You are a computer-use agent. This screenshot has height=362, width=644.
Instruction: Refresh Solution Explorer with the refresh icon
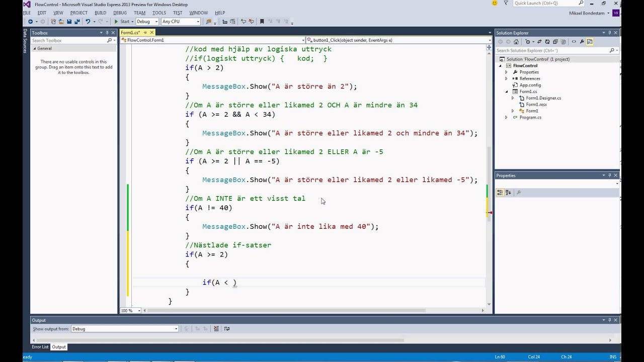click(x=547, y=42)
